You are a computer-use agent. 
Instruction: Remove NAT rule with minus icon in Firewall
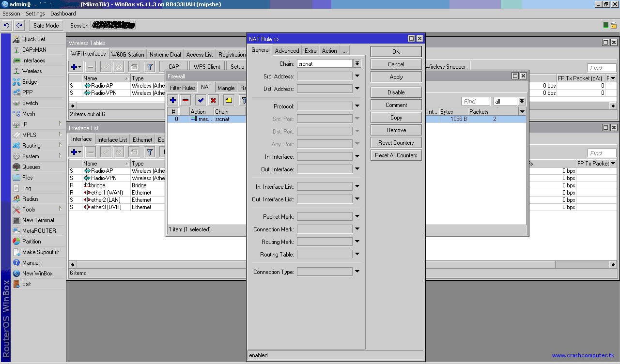coord(186,100)
